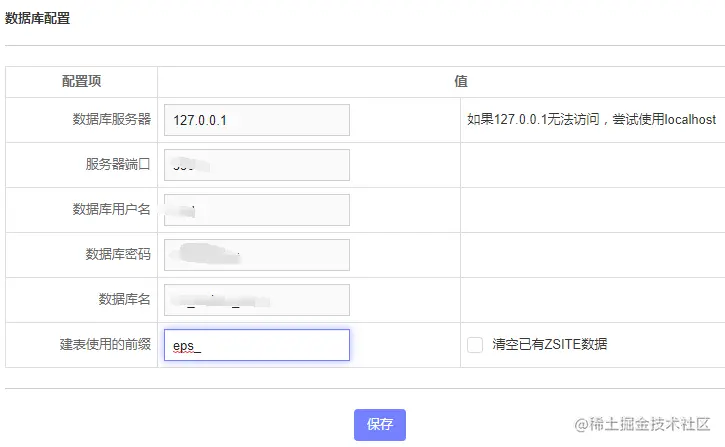Click the localhost hint text beside server field
Screen dimensions: 725x447
point(591,120)
